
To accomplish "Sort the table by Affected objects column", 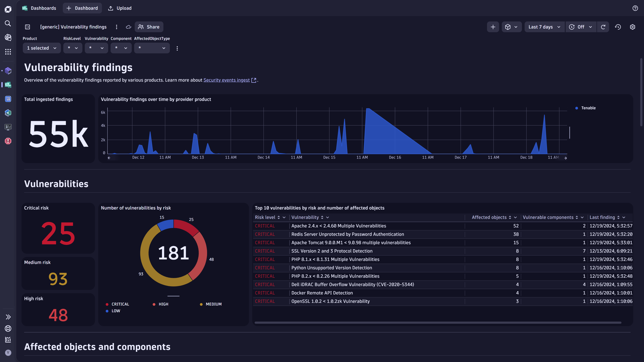I will tap(510, 217).
